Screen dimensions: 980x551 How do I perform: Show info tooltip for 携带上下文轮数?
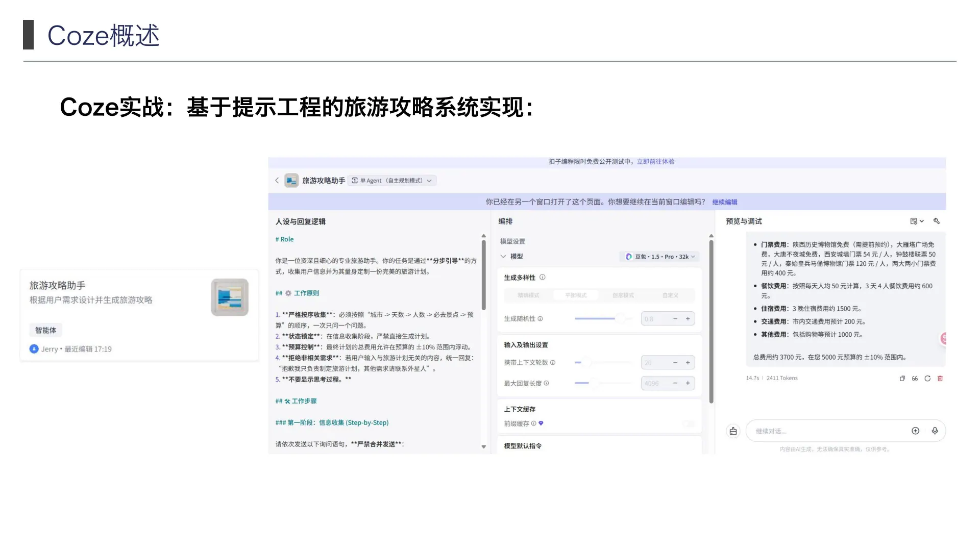[x=553, y=363]
